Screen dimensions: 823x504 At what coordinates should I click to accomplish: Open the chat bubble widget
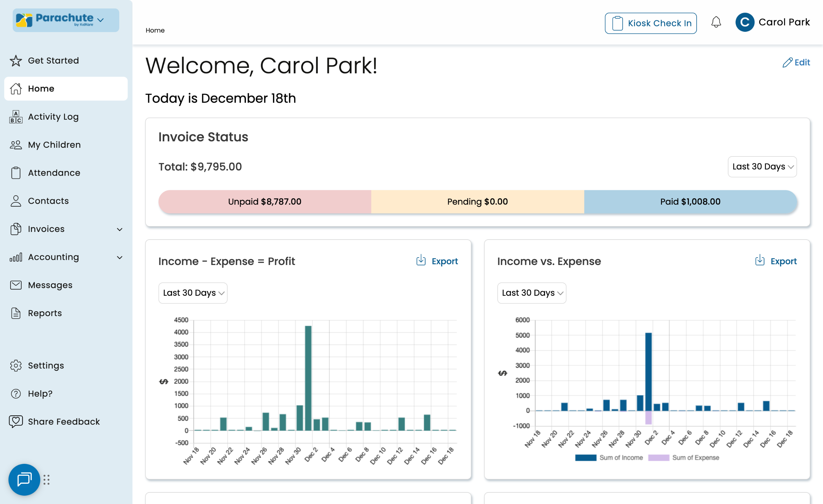(24, 479)
